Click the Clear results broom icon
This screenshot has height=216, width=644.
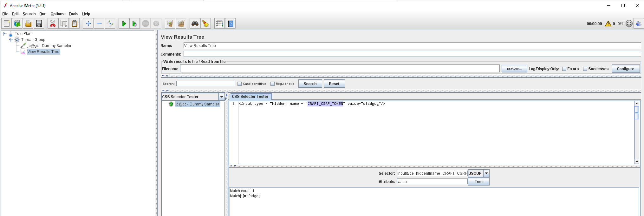170,24
